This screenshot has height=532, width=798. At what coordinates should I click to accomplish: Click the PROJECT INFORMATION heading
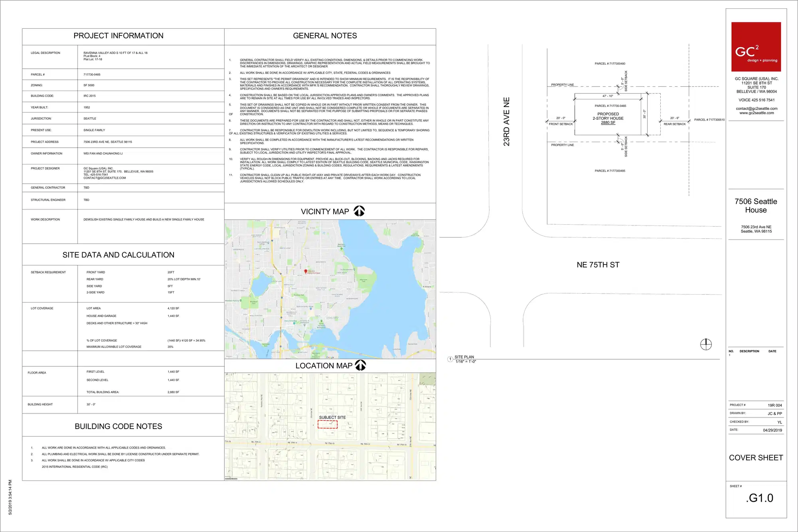click(x=119, y=36)
